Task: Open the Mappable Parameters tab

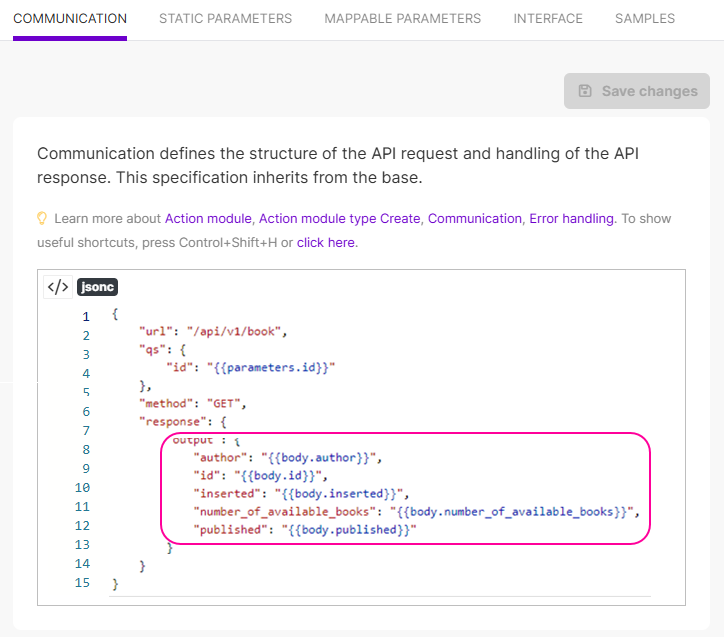Action: pyautogui.click(x=402, y=18)
